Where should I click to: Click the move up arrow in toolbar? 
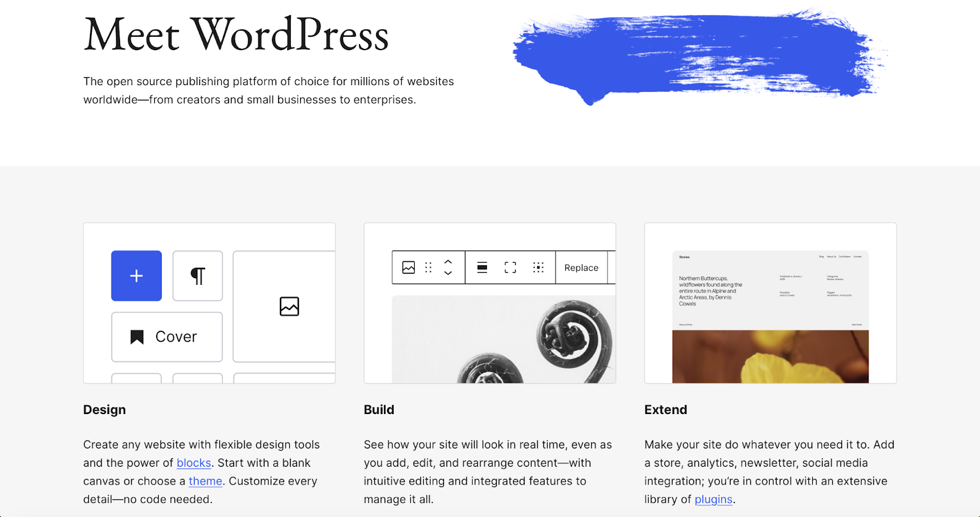coord(448,262)
